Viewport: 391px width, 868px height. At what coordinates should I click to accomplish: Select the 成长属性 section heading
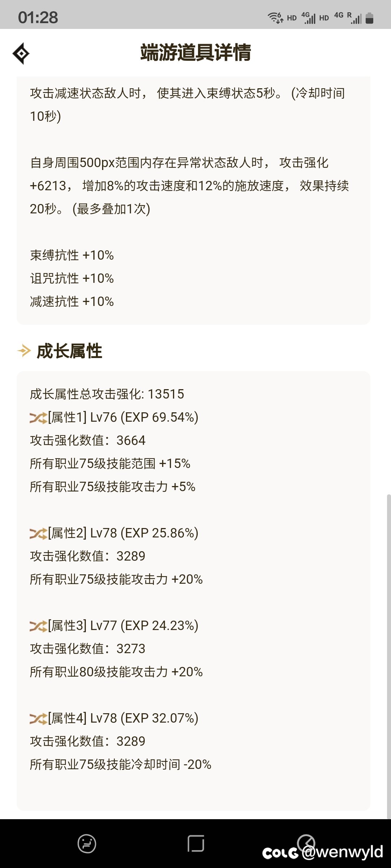pyautogui.click(x=70, y=351)
